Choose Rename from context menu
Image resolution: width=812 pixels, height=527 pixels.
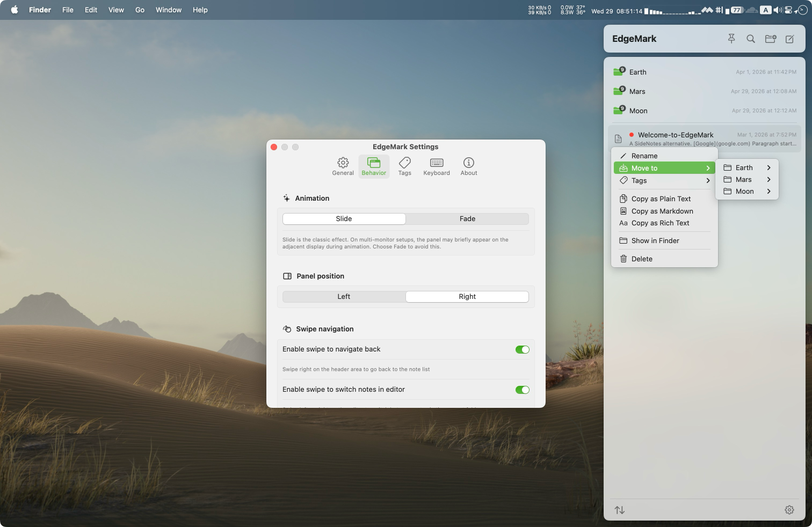click(x=664, y=156)
